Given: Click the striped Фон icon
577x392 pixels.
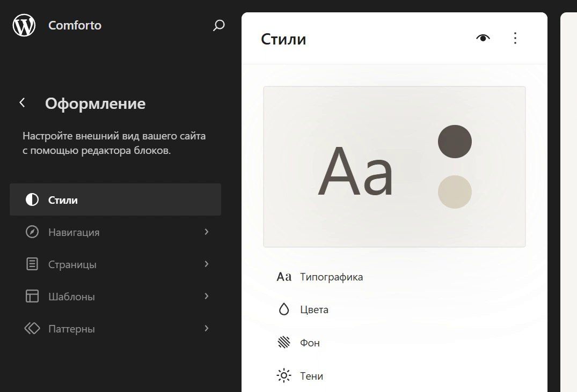Looking at the screenshot, I should tap(284, 342).
